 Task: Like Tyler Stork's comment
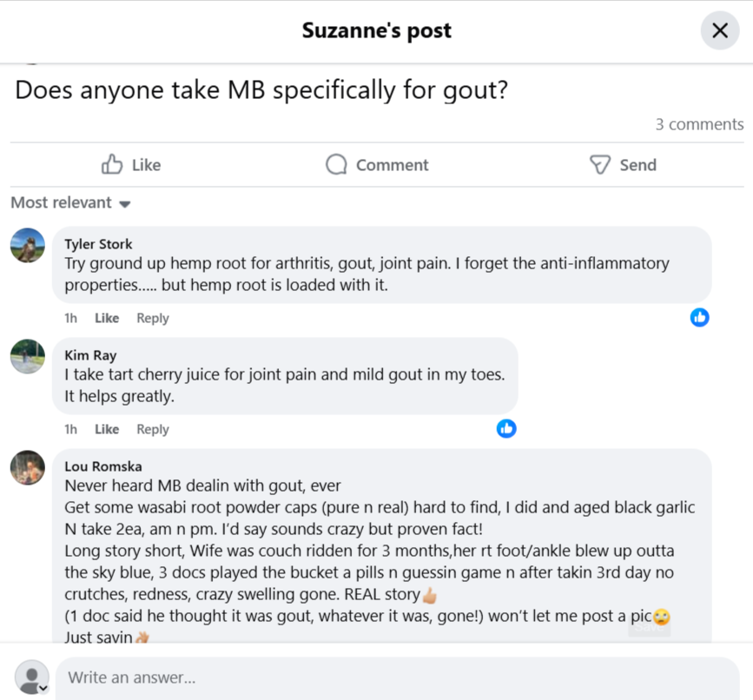[x=107, y=318]
